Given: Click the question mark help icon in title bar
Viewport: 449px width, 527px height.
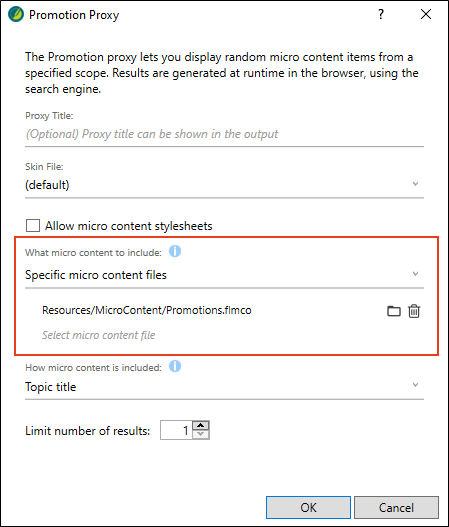Looking at the screenshot, I should click(x=380, y=14).
